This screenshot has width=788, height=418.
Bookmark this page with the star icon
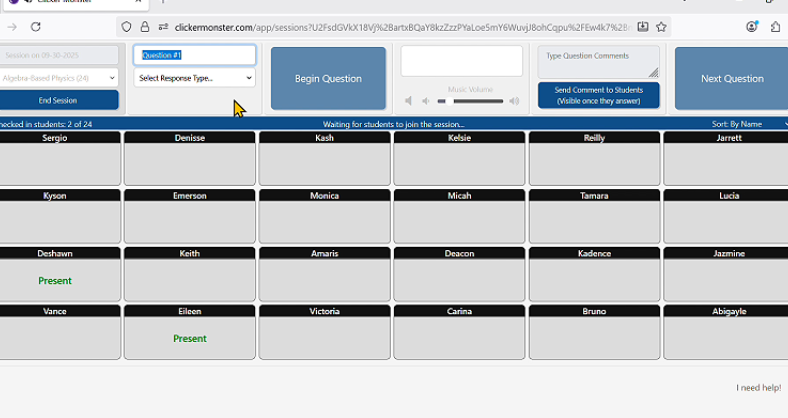click(x=661, y=27)
